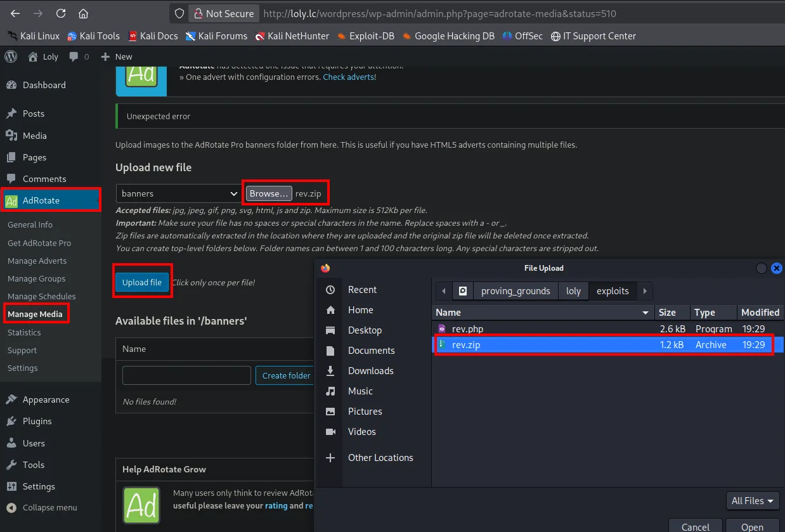Screen dimensions: 785x532
Task: Go back with the browser back arrow
Action: [x=15, y=13]
